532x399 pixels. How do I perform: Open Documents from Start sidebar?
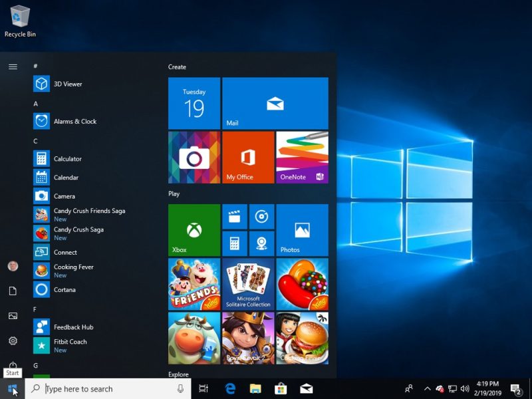(x=13, y=291)
